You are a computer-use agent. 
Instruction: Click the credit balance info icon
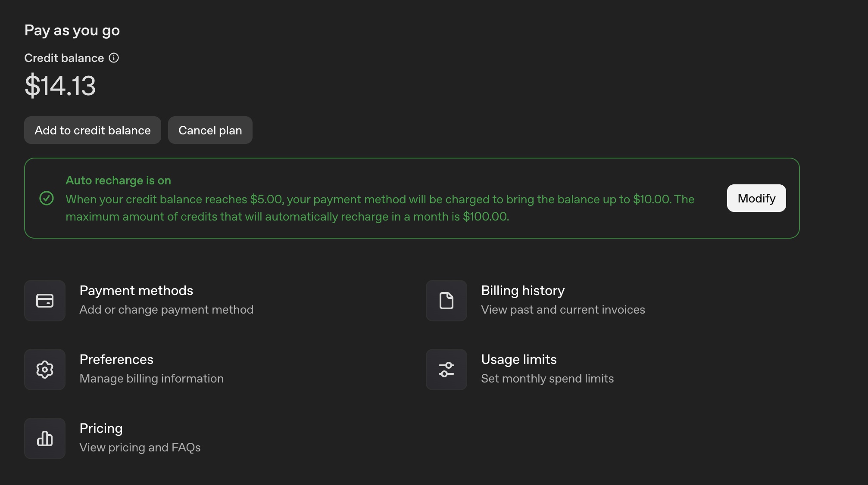click(114, 58)
